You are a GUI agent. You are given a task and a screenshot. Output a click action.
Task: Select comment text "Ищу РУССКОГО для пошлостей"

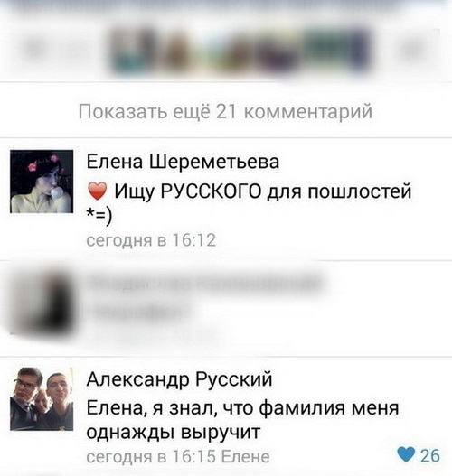coord(263,191)
